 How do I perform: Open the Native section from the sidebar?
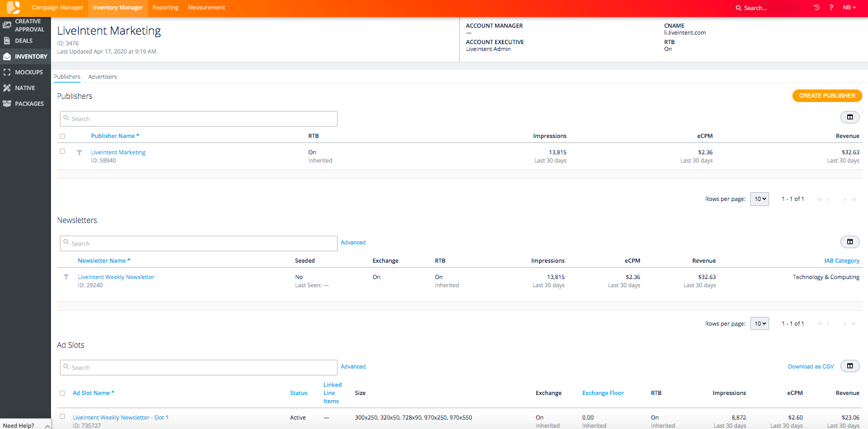coord(25,88)
